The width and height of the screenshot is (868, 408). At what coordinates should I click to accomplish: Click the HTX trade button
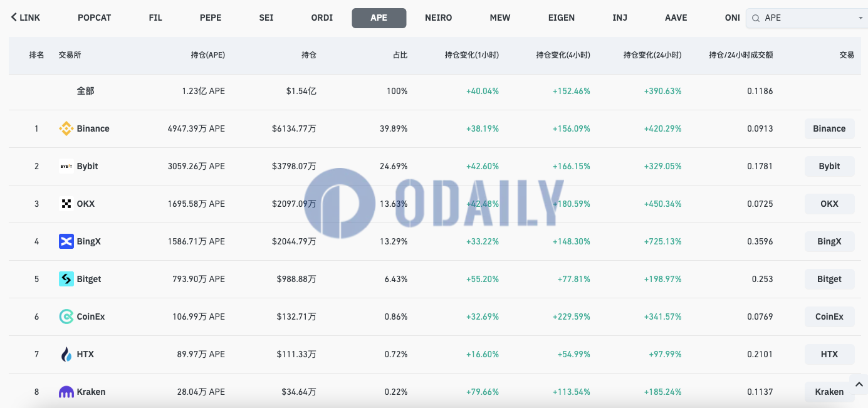tap(829, 354)
